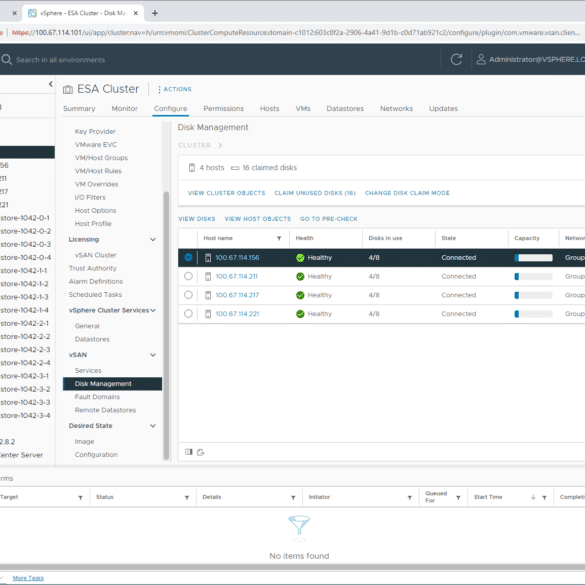
Task: Select the radio button for host 100.67.114.221
Action: click(x=188, y=313)
